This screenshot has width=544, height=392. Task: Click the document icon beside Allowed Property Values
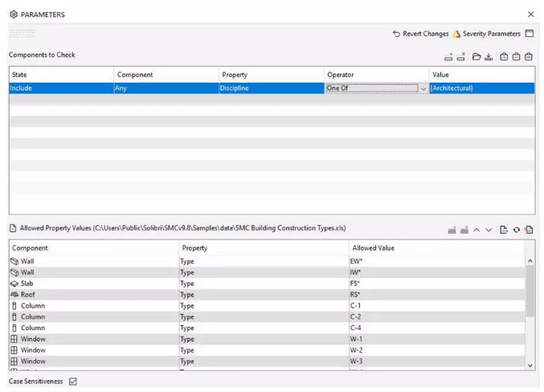[13, 228]
